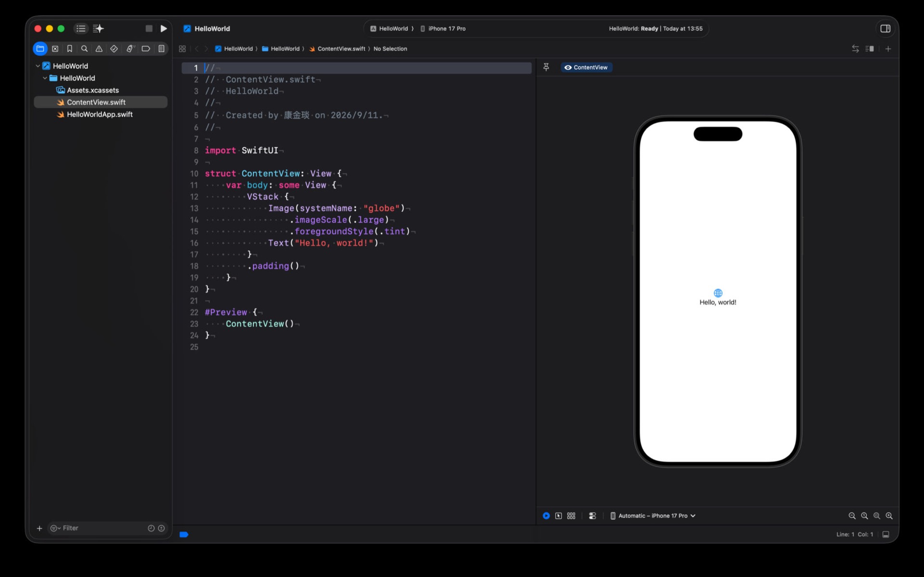Choose iPhone 17 Pro run destination
The height and width of the screenshot is (577, 924).
pos(443,29)
